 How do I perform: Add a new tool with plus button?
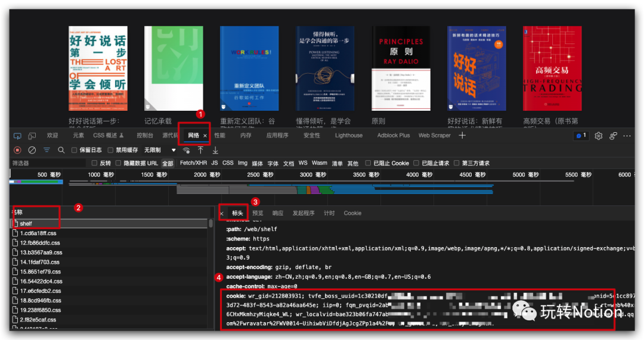click(x=462, y=136)
